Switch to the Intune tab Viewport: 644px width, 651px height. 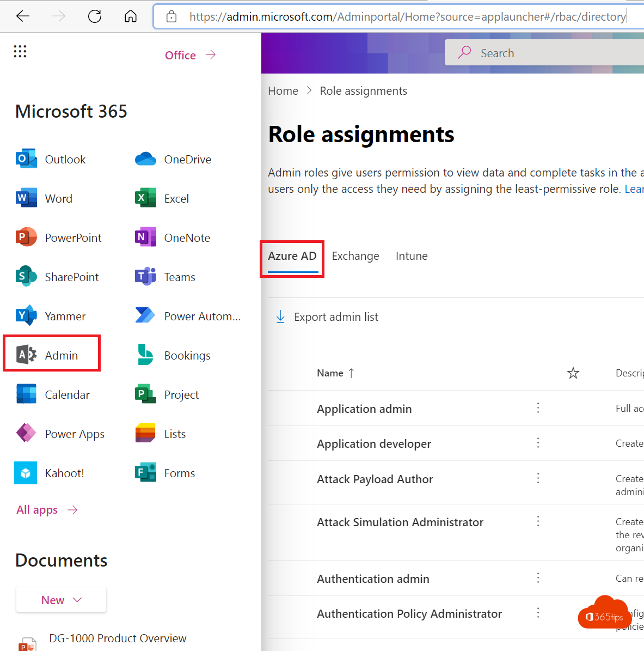412,256
